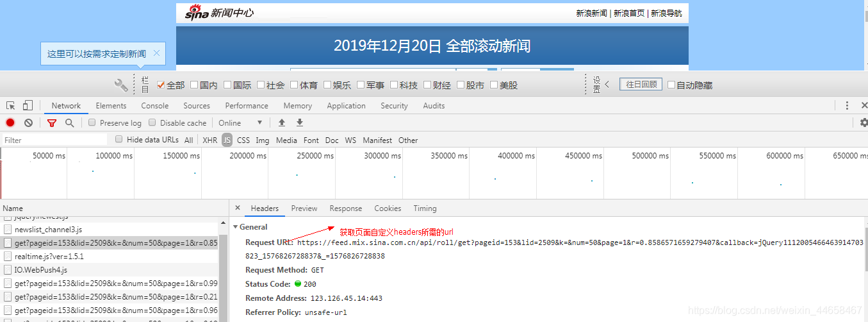The image size is (868, 322).
Task: Open the Memory tab
Action: coord(298,106)
